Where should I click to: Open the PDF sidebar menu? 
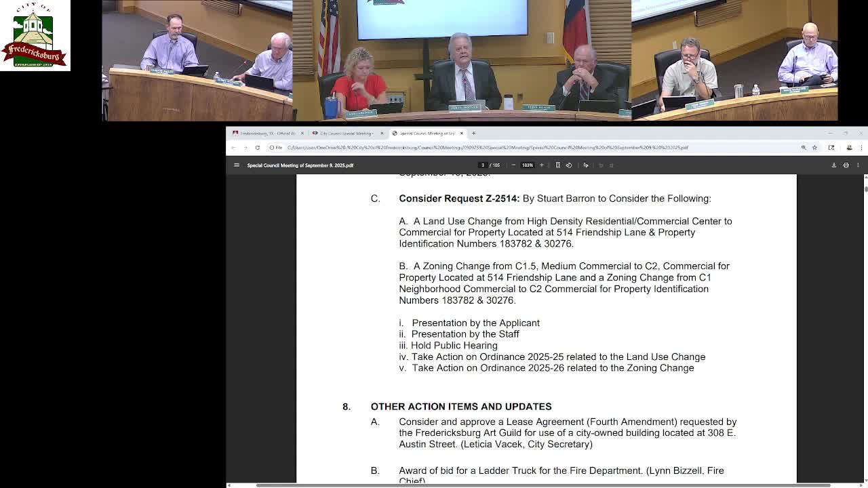coord(237,165)
